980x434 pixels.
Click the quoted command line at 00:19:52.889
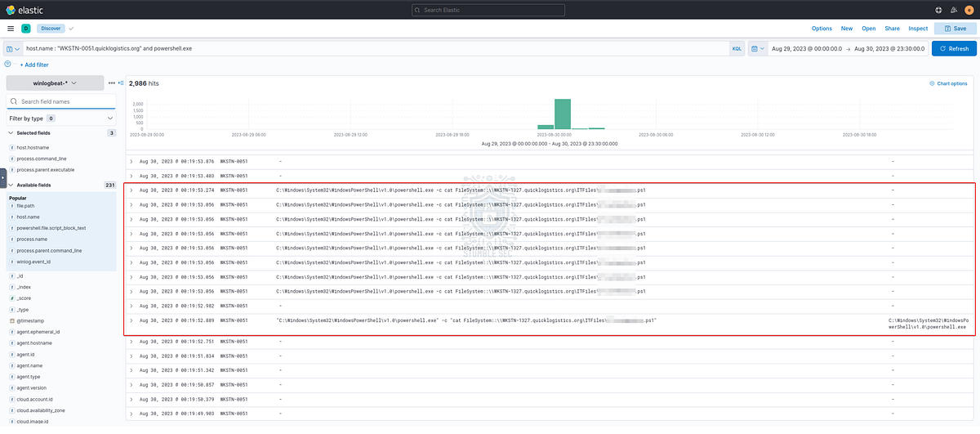click(466, 321)
